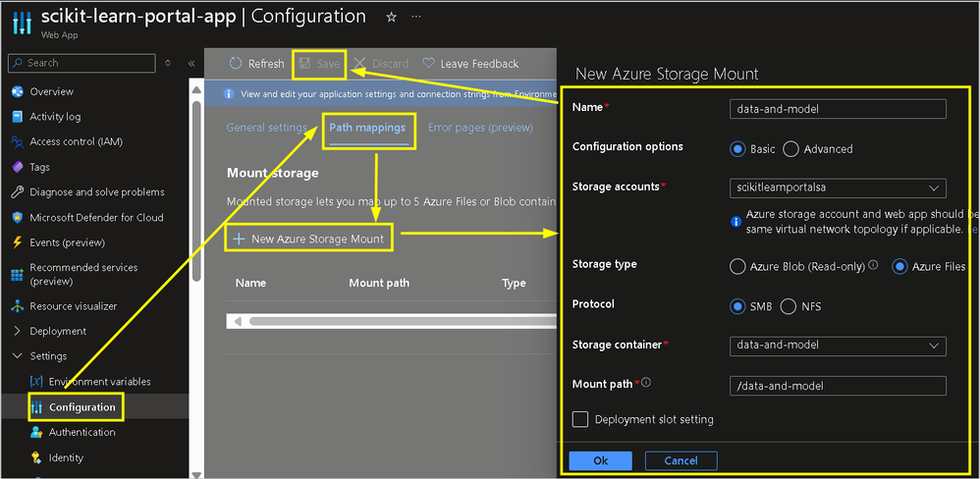Open the Storage accounts dropdown
Image resolution: width=980 pixels, height=479 pixels.
coord(838,188)
